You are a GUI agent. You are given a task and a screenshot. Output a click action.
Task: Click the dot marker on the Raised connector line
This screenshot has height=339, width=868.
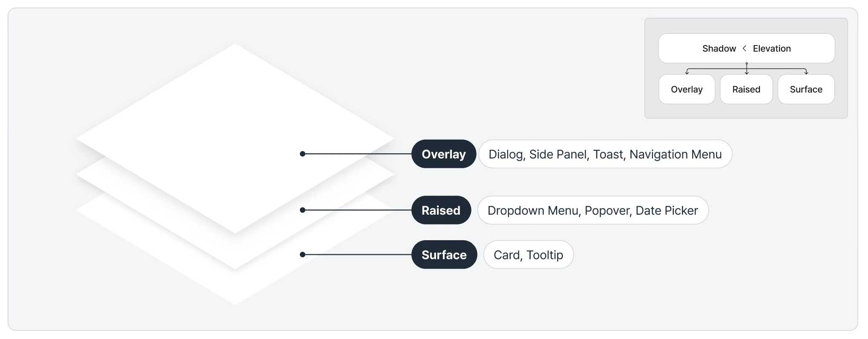(x=302, y=210)
